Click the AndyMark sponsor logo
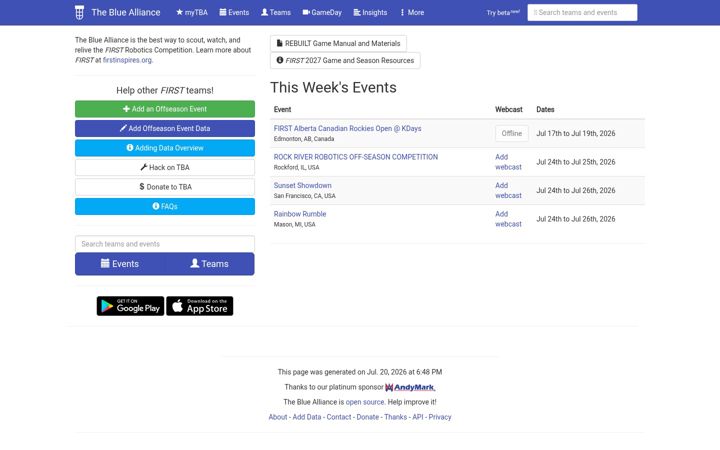The width and height of the screenshot is (720, 450). [410, 388]
